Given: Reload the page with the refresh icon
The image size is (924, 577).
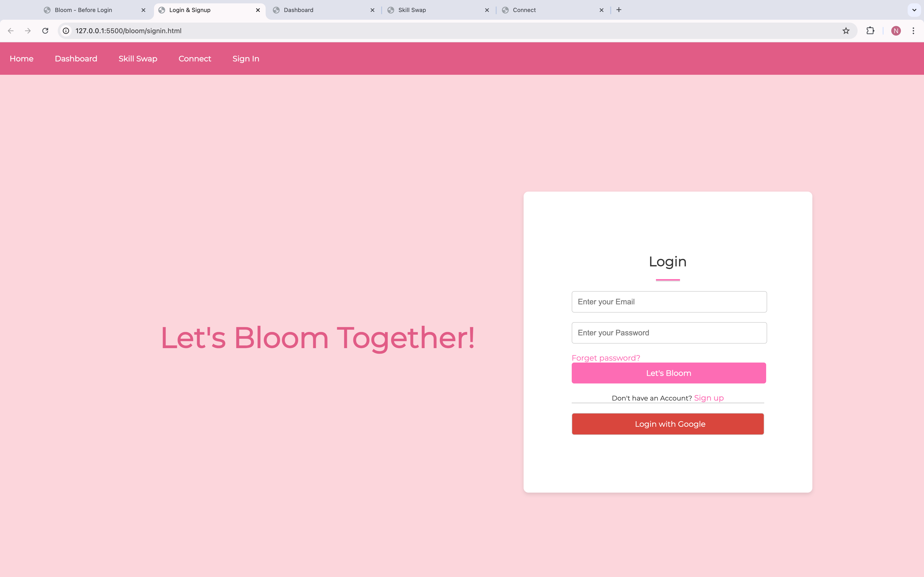Looking at the screenshot, I should pyautogui.click(x=45, y=31).
